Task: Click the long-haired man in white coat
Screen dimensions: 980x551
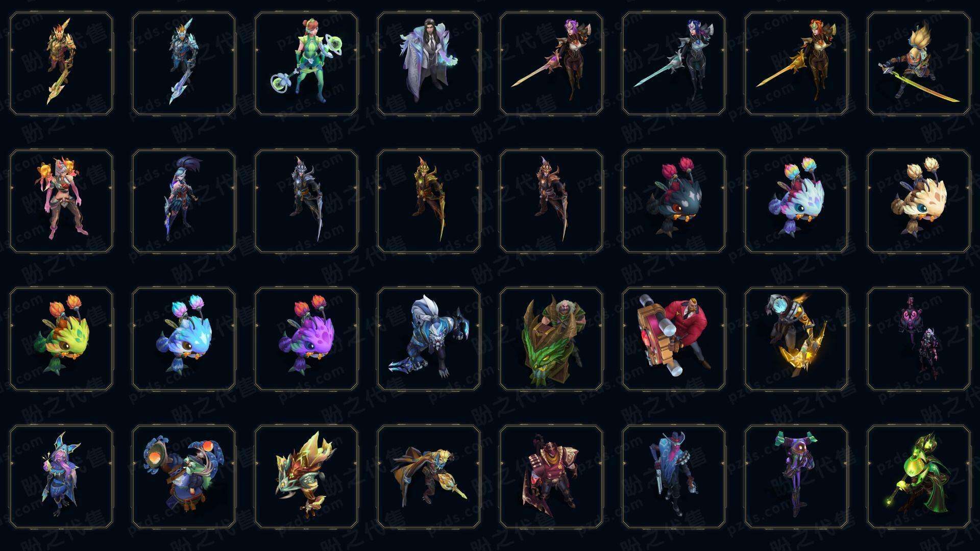Action: pos(429,64)
